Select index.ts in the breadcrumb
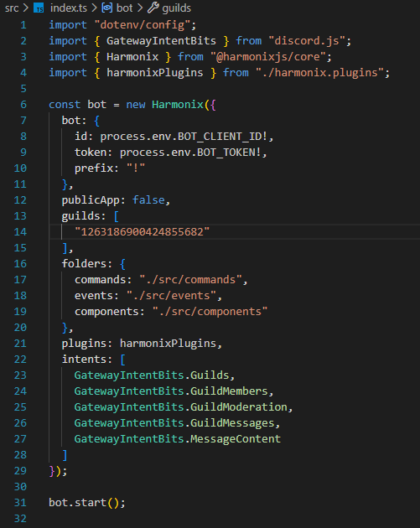The width and height of the screenshot is (420, 528). (69, 8)
